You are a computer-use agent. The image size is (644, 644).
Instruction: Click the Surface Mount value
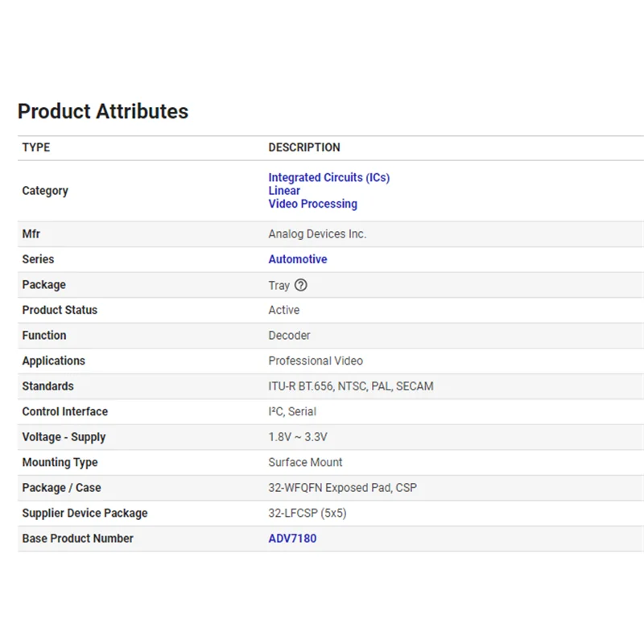305,462
